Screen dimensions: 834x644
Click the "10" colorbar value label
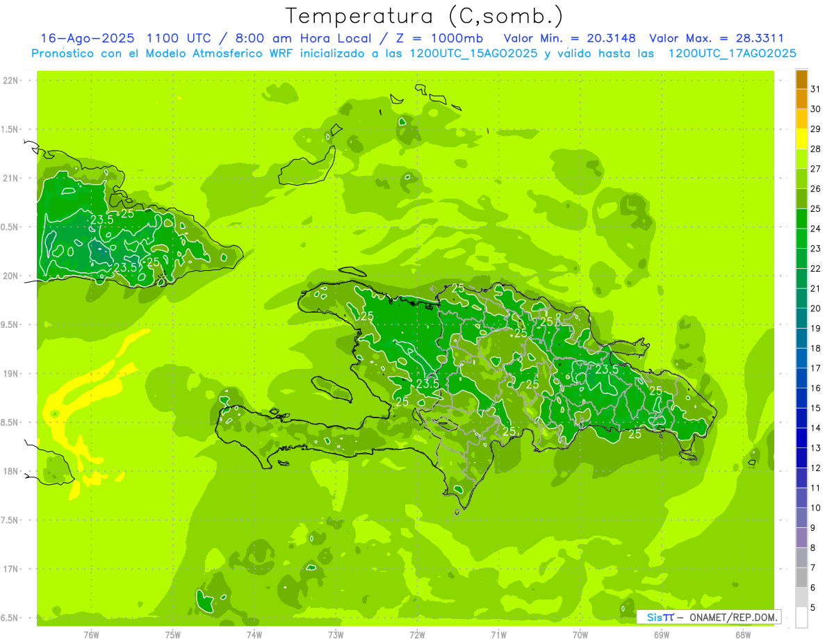pos(816,508)
